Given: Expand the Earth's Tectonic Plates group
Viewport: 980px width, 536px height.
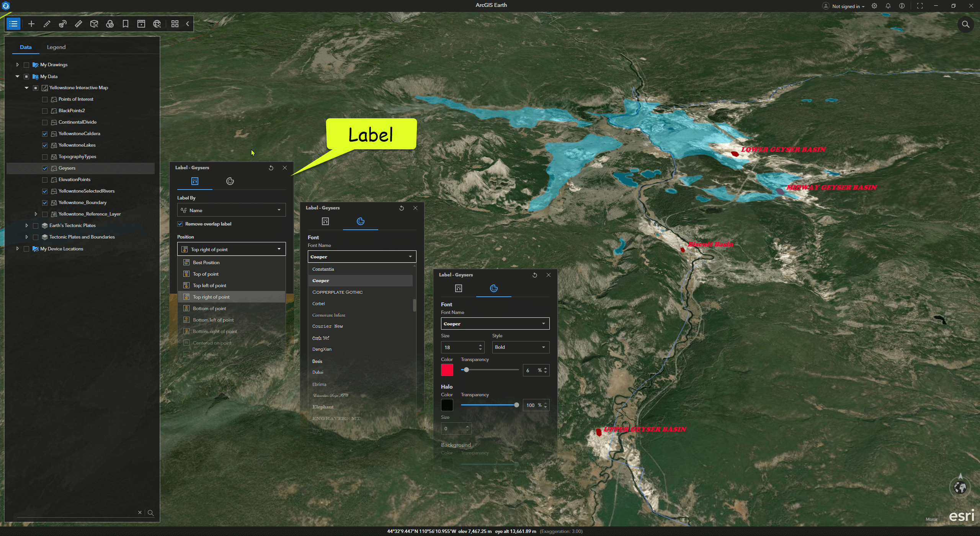Looking at the screenshot, I should 26,226.
